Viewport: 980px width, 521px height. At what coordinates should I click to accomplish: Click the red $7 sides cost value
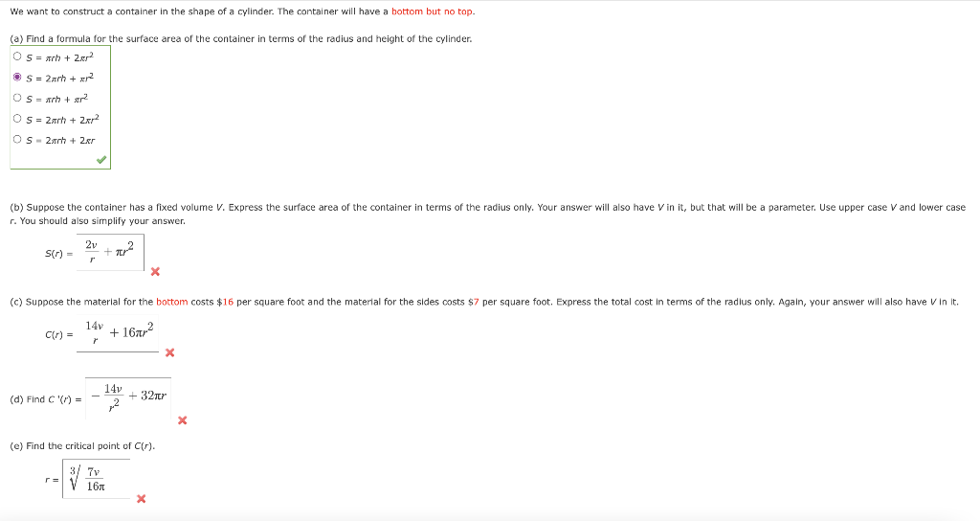pos(473,302)
